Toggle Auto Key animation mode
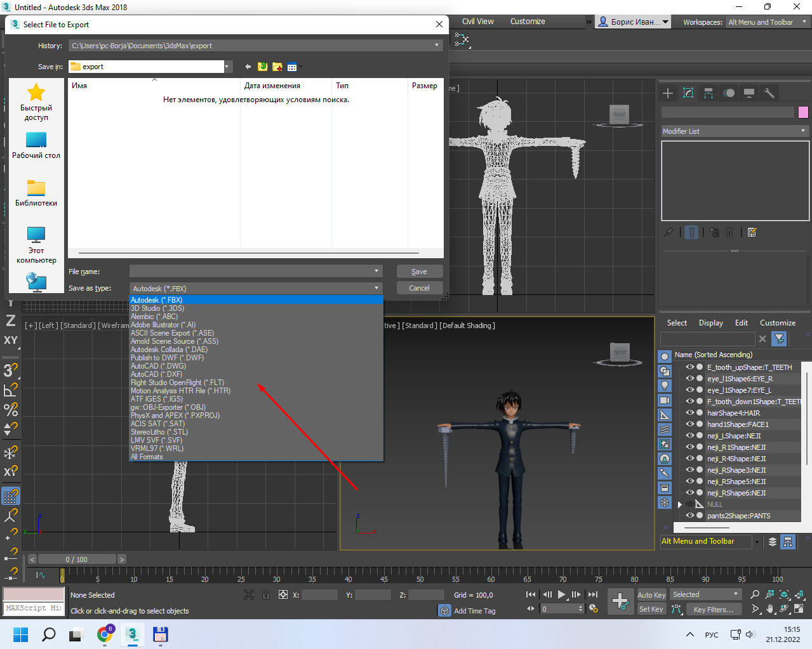This screenshot has height=649, width=812. point(651,594)
